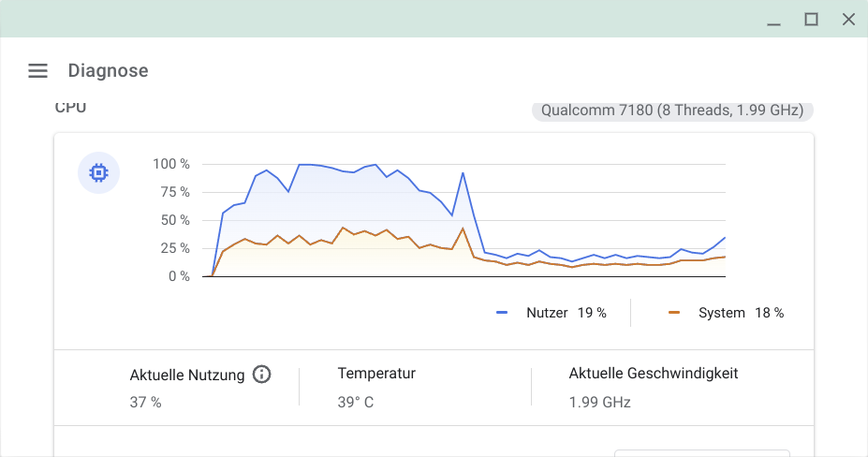Click the Aktuelle Geschwindigkeit label
Viewport: 868px width, 457px height.
(x=654, y=374)
